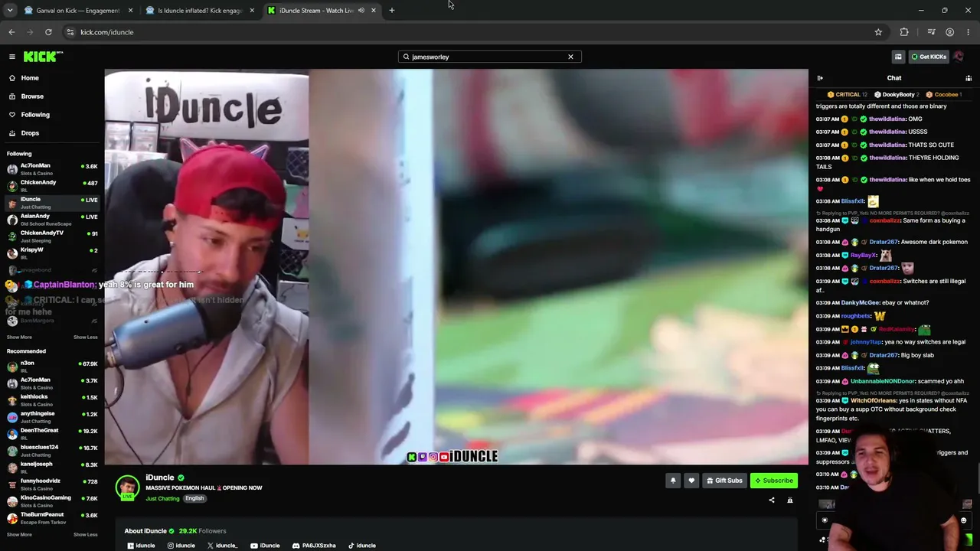Open AsianAndy channel in Following list
The height and width of the screenshot is (551, 980).
click(x=52, y=219)
